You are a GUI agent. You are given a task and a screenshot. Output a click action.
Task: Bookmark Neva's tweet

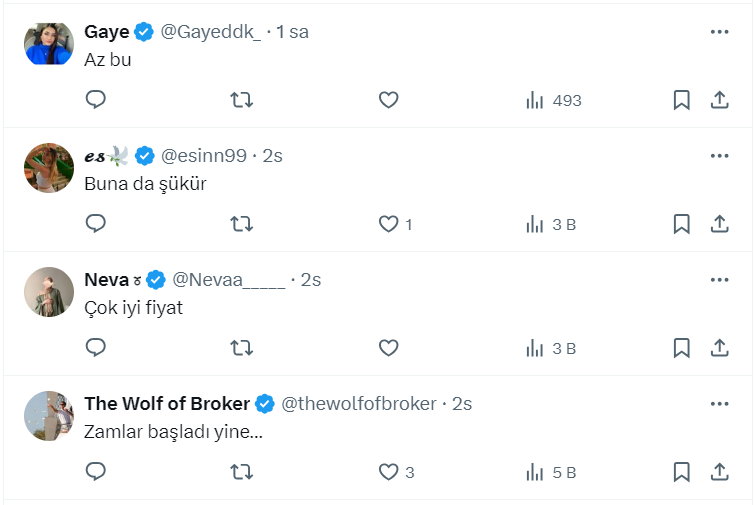(681, 348)
